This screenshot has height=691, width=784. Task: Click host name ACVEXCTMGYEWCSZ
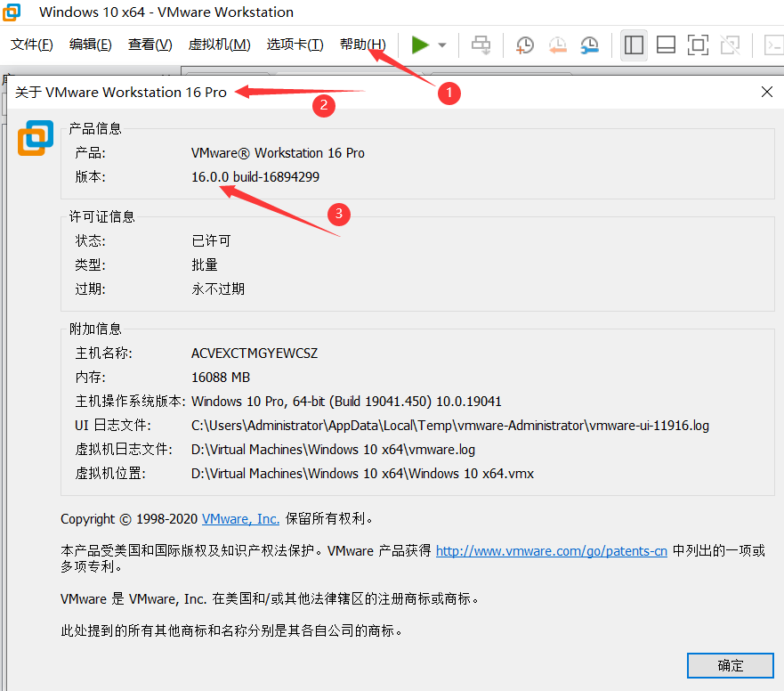point(255,354)
